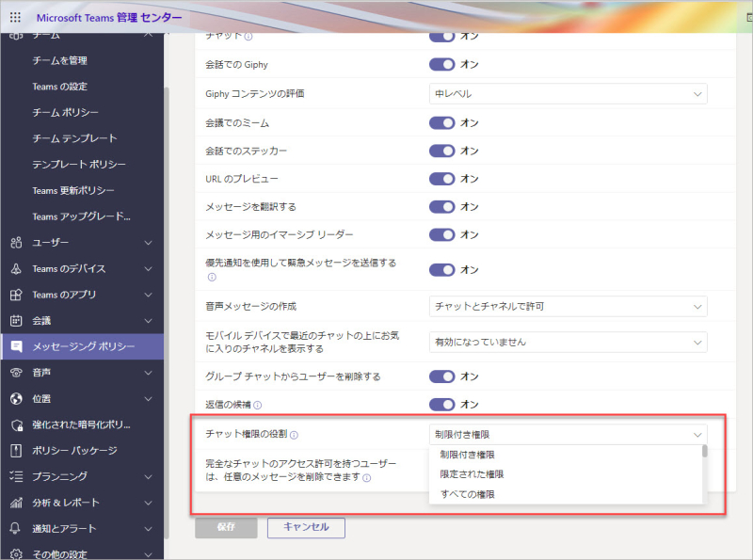Open Teams アップグレード in sidebar
This screenshot has height=560, width=753.
pos(81,216)
